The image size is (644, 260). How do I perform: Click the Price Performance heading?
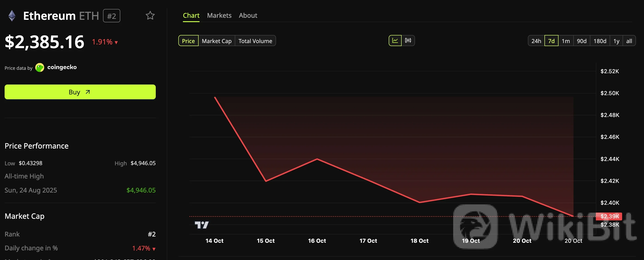tap(36, 146)
